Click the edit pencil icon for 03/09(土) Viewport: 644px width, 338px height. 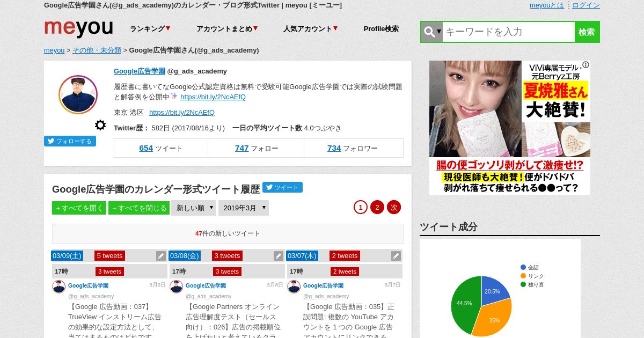click(x=161, y=256)
